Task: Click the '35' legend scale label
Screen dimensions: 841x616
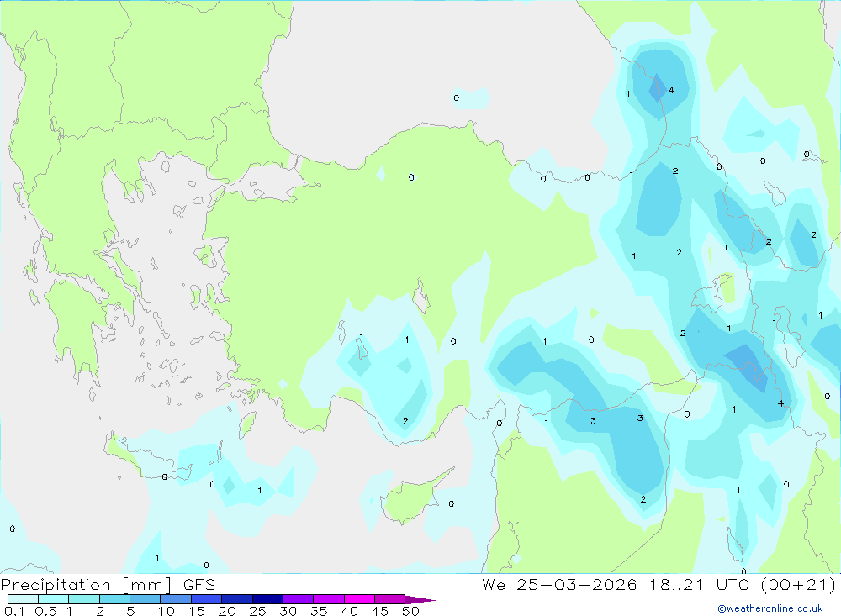Action: click(319, 611)
